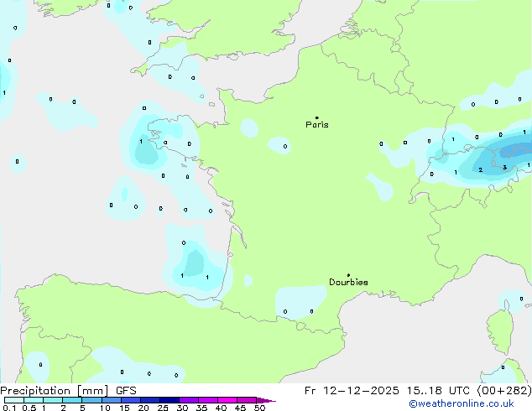Select legend swatch between 2 and 5
This screenshot has height=411, width=532.
72,400
